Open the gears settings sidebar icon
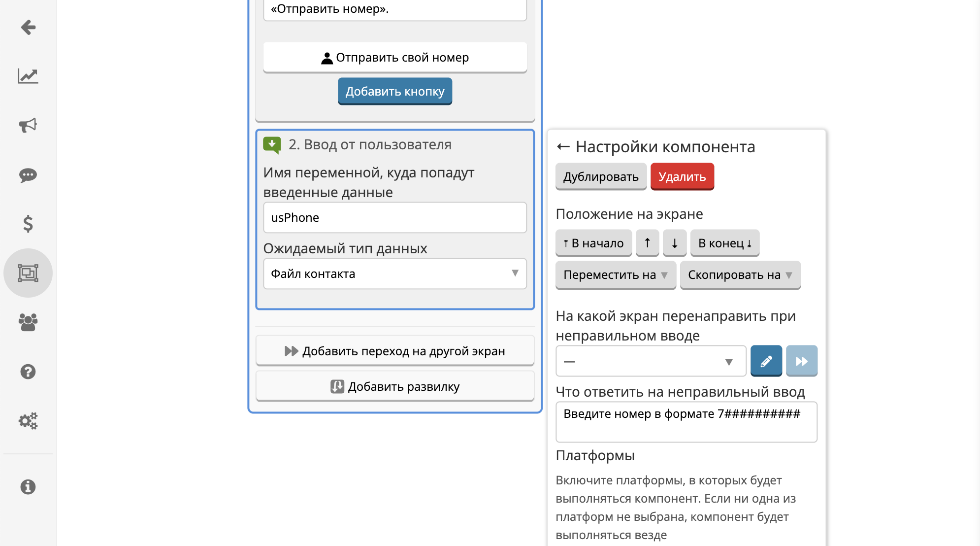 [x=28, y=421]
